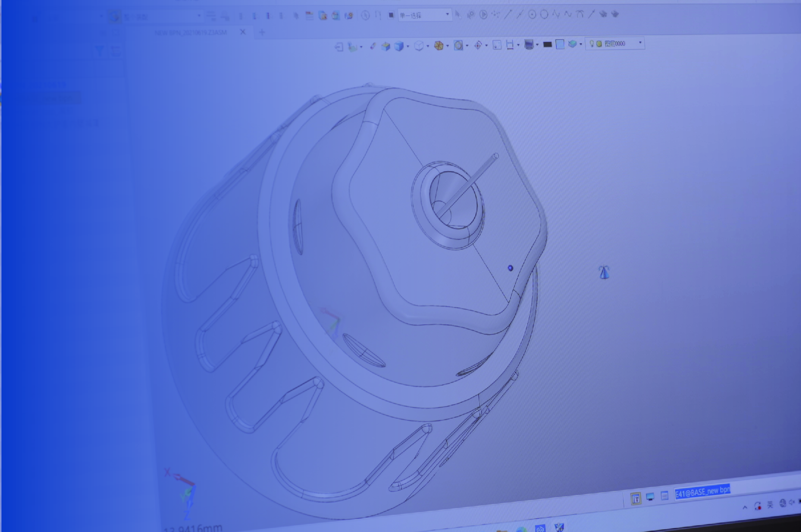Click the crosshair target view icon
Screen dimensions: 801x532
[x=478, y=45]
